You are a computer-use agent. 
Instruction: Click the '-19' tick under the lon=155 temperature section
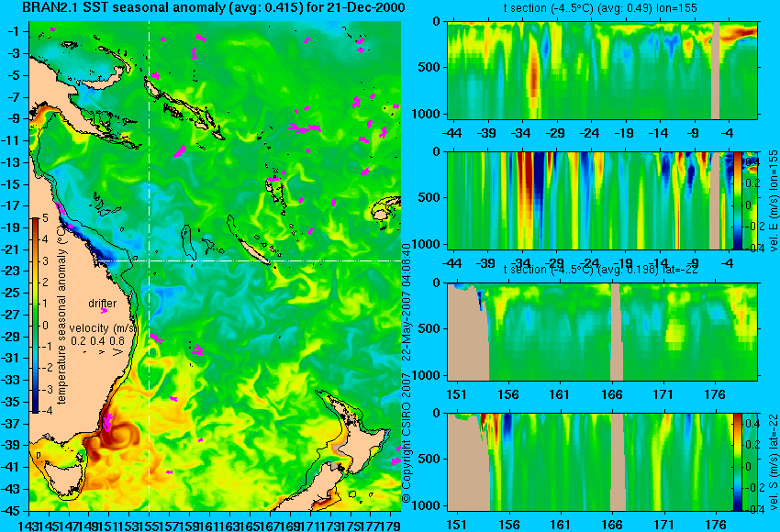pyautogui.click(x=624, y=134)
